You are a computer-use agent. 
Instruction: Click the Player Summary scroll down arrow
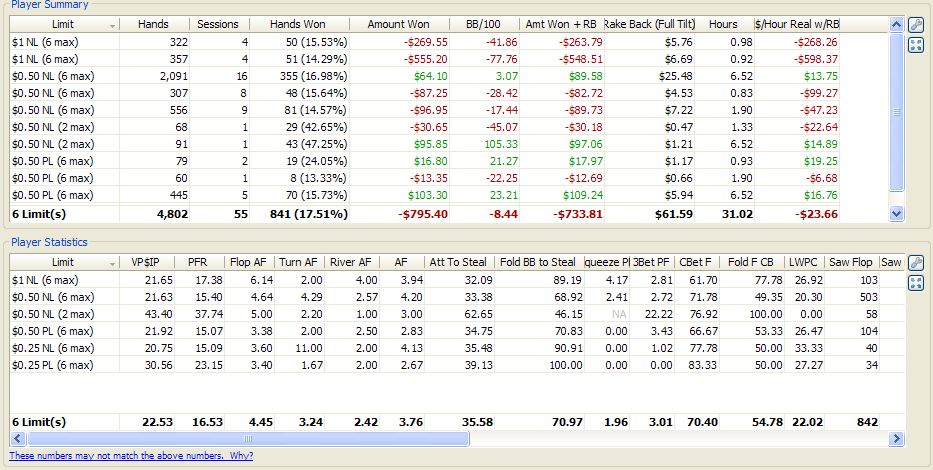click(x=897, y=214)
